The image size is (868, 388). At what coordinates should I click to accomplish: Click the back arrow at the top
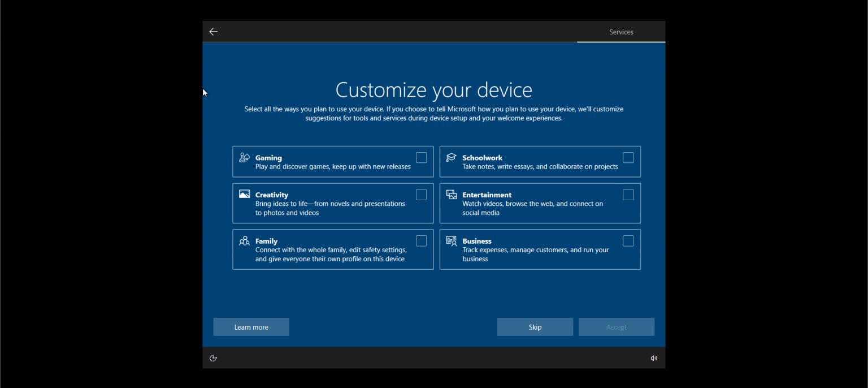click(x=213, y=32)
